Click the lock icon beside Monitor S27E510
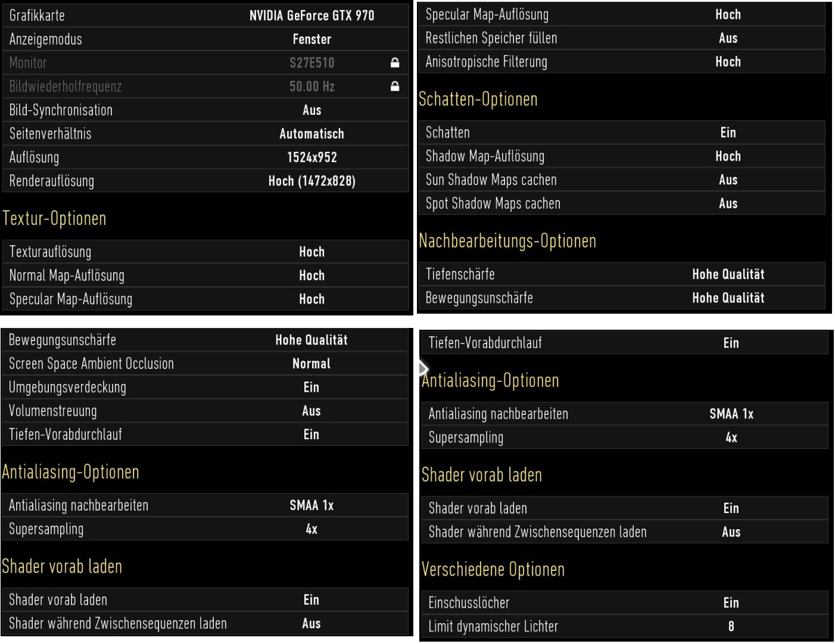The image size is (835, 644). click(x=394, y=62)
